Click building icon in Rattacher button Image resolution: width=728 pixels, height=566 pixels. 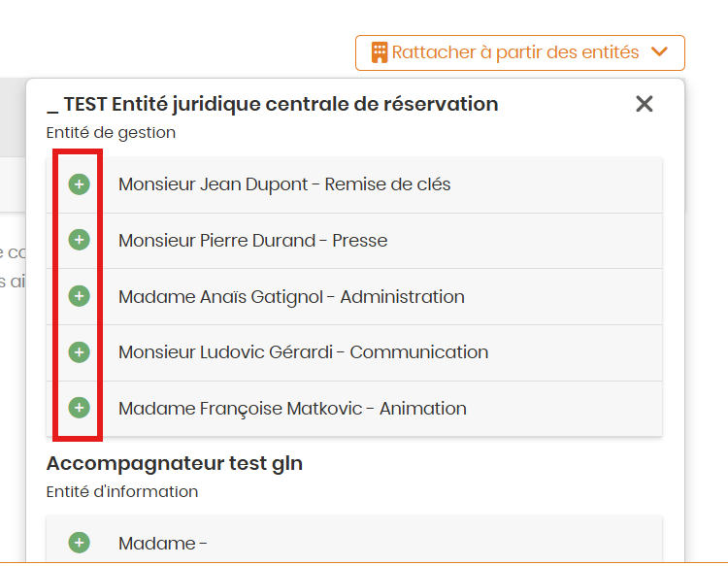pos(380,52)
